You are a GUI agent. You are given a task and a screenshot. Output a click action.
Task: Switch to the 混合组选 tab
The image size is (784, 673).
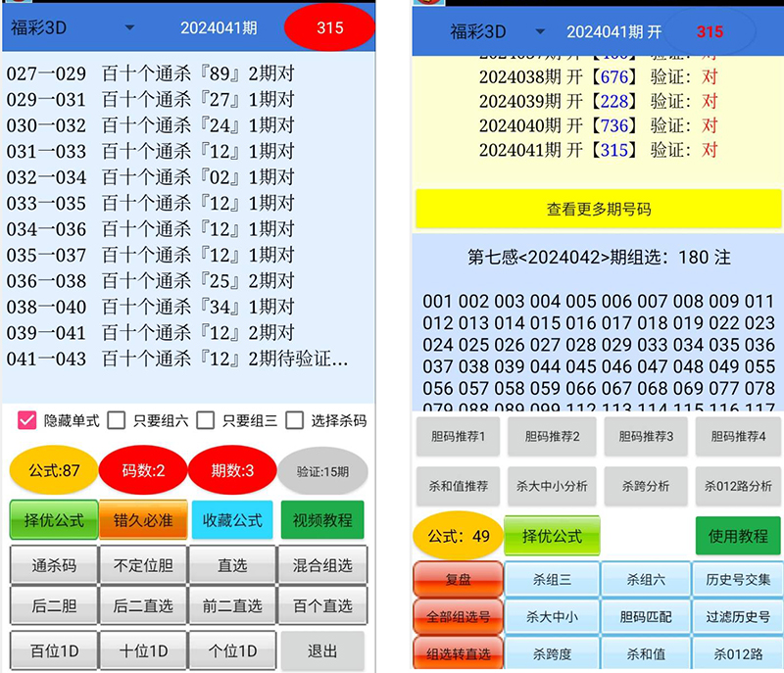321,565
